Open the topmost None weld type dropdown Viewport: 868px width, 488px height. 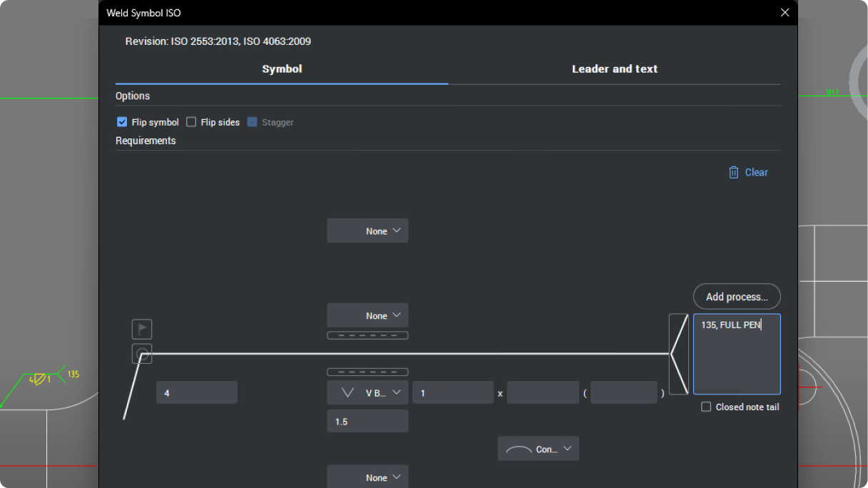tap(367, 230)
